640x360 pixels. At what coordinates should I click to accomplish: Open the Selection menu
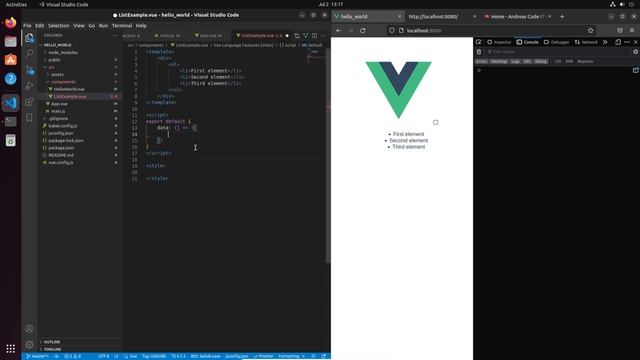pyautogui.click(x=59, y=25)
